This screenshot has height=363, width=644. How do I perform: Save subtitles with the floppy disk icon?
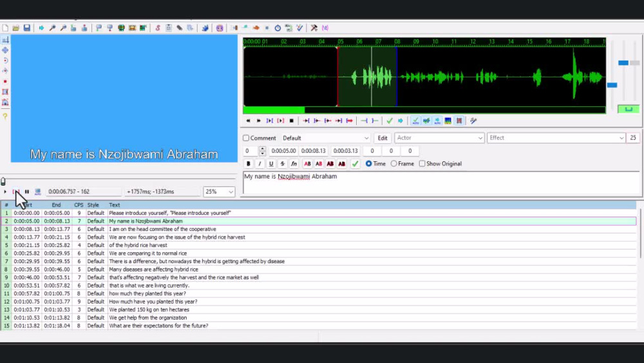point(26,28)
